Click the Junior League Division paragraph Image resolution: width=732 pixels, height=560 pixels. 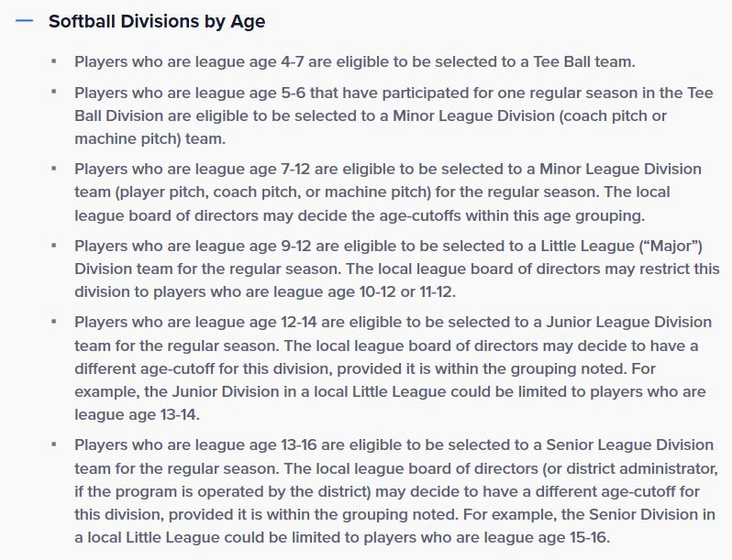(394, 368)
